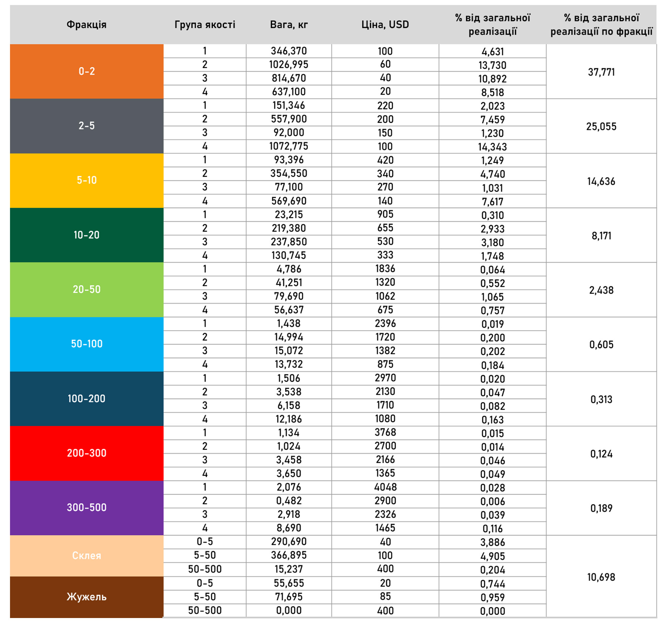Click the weight value 1026,995
The width and height of the screenshot is (672, 630).
click(289, 65)
